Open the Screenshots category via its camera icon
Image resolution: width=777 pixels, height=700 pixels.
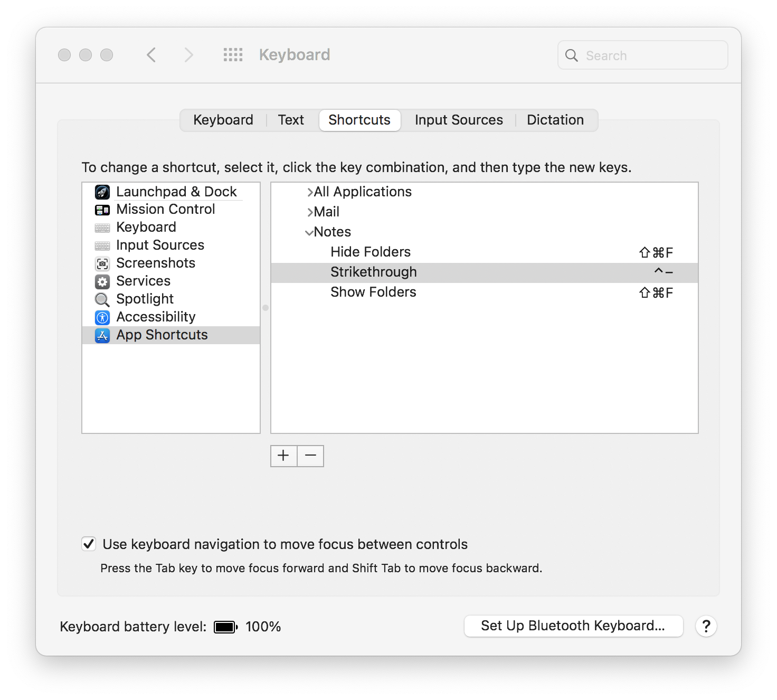click(x=102, y=263)
